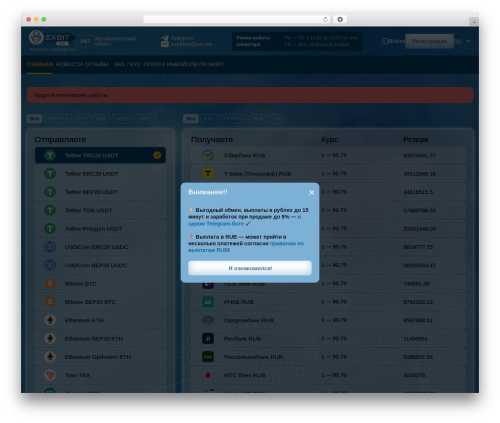Open new browser tab with plus
Image resolution: width=500 pixels, height=423 pixels.
coord(474,22)
